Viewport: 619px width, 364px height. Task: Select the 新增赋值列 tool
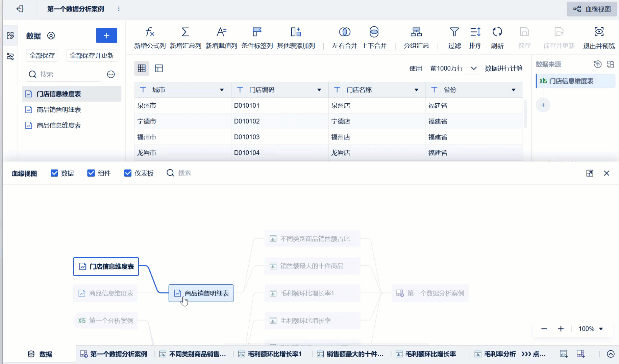[x=221, y=38]
